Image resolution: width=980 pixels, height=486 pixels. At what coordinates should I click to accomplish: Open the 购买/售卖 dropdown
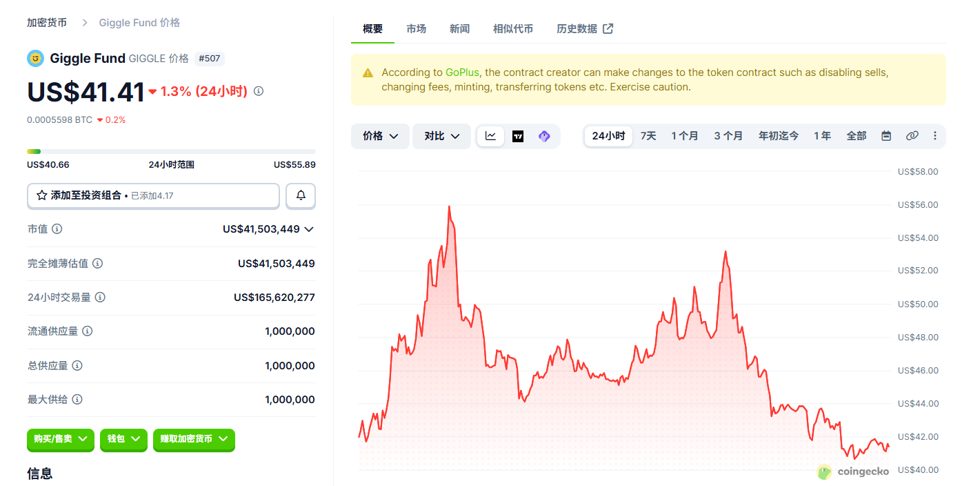[x=61, y=438]
